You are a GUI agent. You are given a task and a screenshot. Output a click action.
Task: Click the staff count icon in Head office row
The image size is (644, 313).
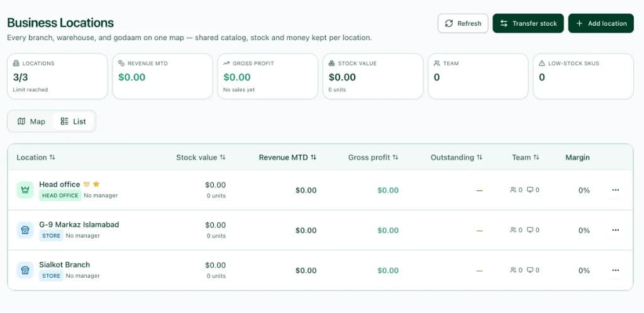point(513,190)
